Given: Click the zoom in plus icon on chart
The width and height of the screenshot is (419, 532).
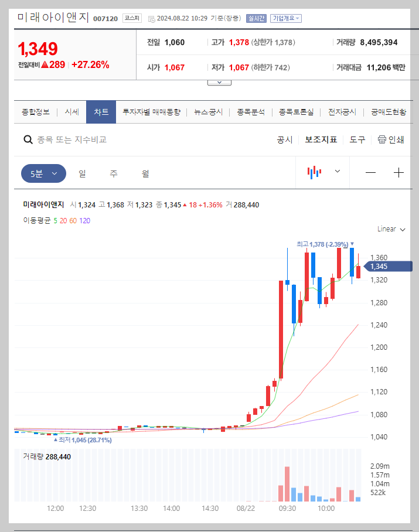Looking at the screenshot, I should (399, 173).
